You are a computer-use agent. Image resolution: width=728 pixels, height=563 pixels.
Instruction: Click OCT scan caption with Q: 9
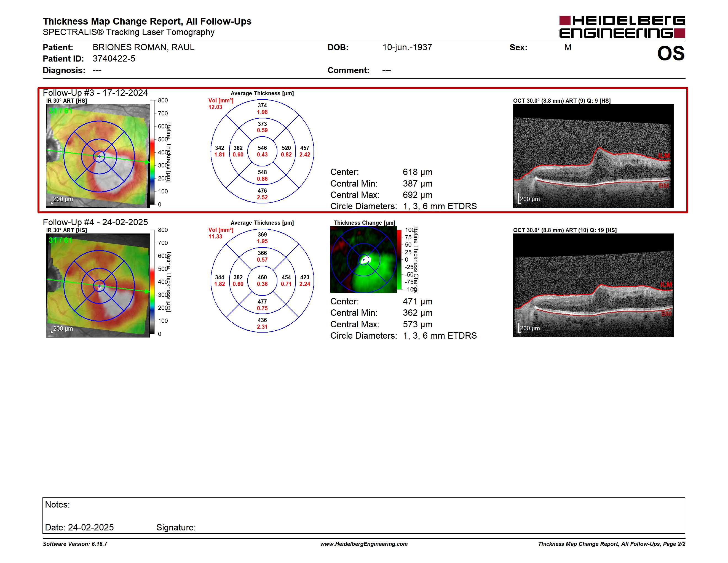[x=562, y=101]
